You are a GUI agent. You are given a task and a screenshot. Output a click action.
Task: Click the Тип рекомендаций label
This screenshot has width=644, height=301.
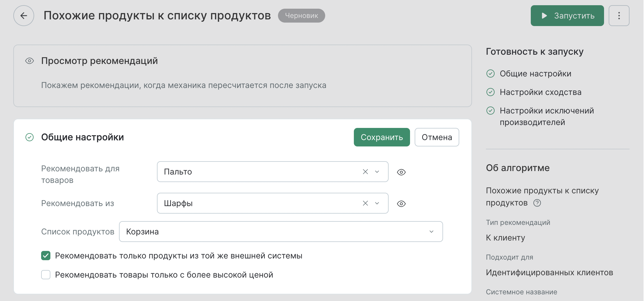pos(518,222)
